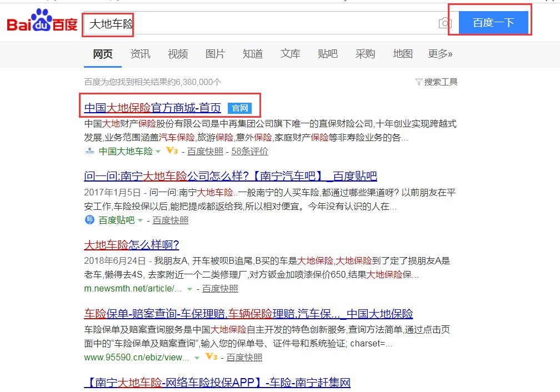View 58条评价 reviews link
The image size is (560, 392).
[x=249, y=151]
